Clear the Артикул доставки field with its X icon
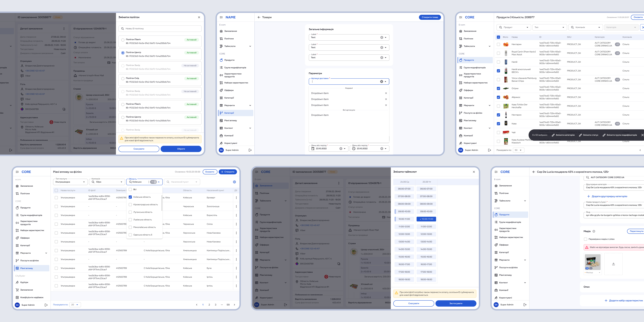This screenshot has width=644, height=322. coord(381,82)
